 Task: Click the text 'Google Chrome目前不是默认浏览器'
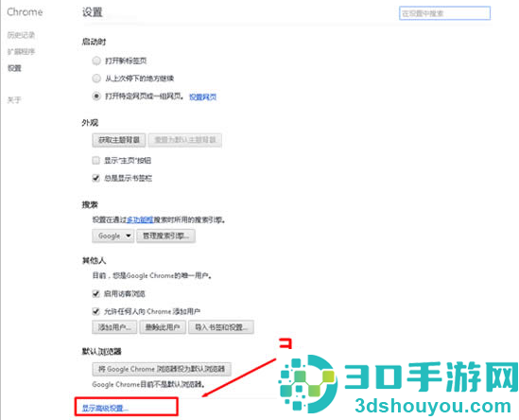click(148, 385)
